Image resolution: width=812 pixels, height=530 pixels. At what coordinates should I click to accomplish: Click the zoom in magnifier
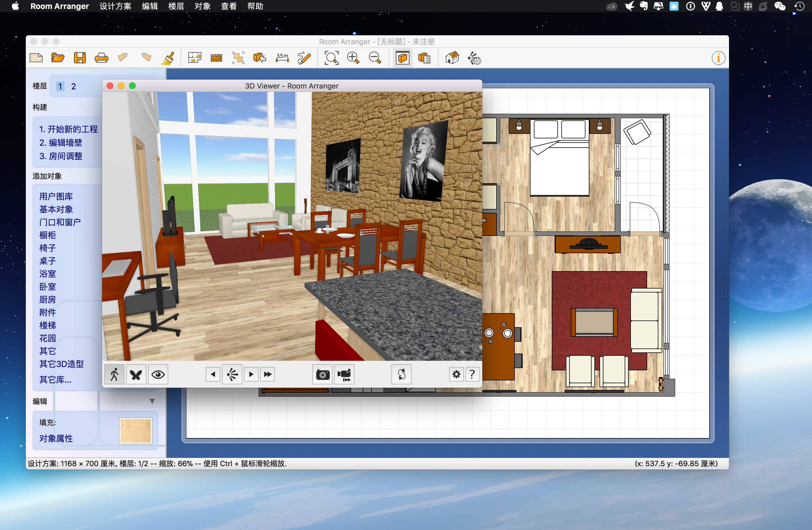click(x=353, y=58)
